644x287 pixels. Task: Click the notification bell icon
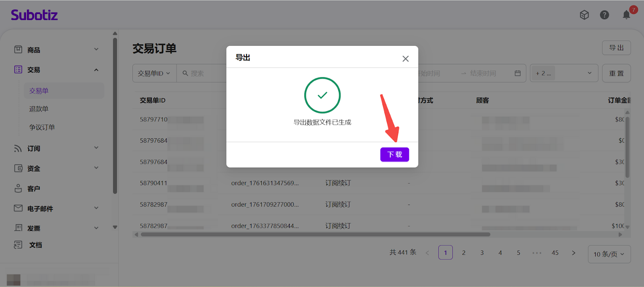tap(626, 15)
